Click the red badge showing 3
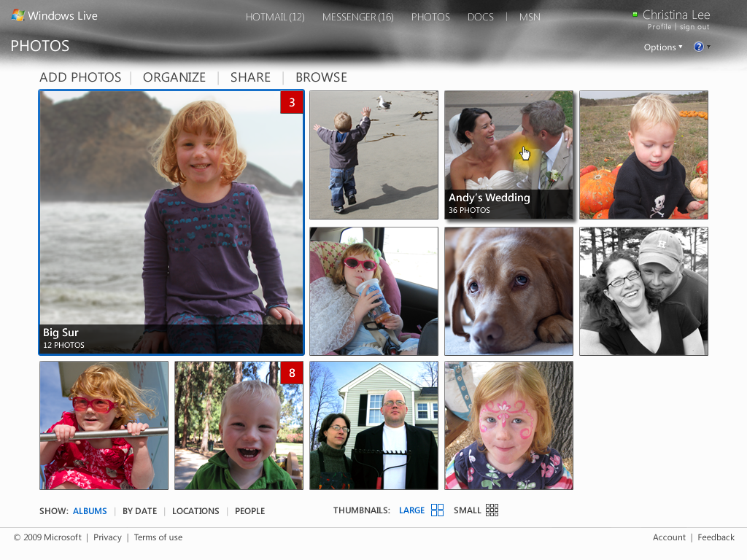Viewport: 747px width, 560px height. pyautogui.click(x=292, y=102)
